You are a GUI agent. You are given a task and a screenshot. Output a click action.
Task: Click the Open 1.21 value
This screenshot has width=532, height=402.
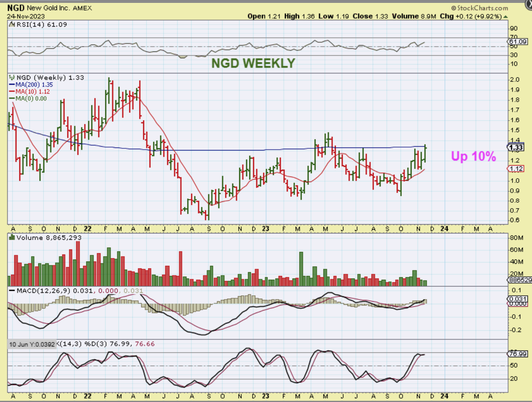(x=264, y=16)
